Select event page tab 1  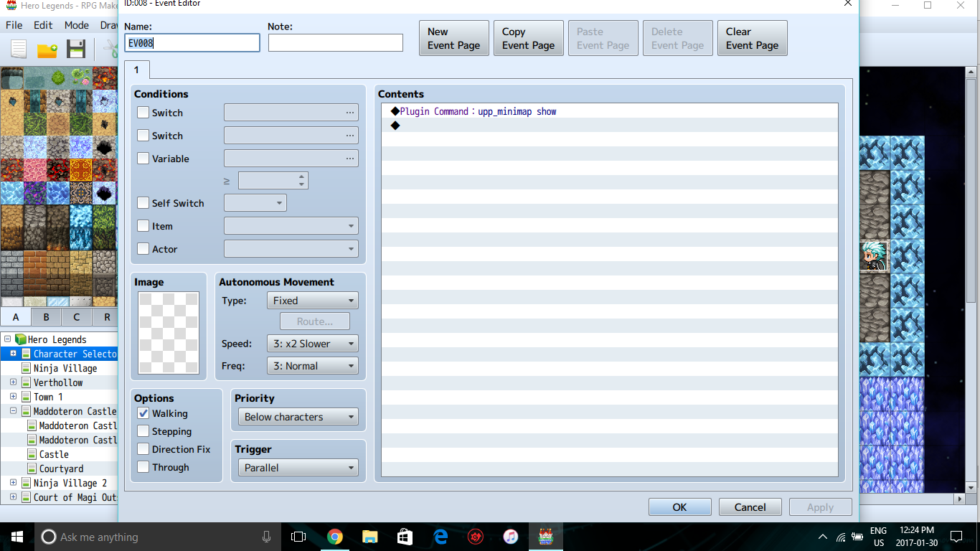[136, 70]
